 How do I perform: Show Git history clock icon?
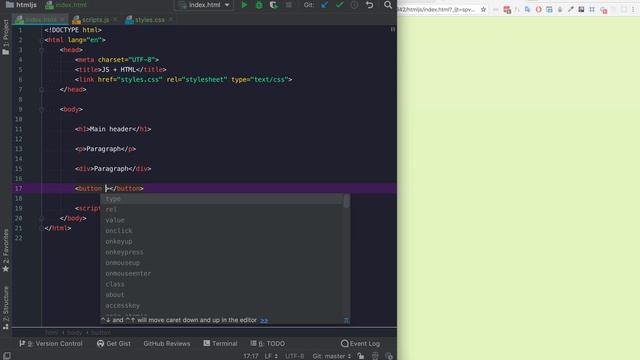point(354,5)
